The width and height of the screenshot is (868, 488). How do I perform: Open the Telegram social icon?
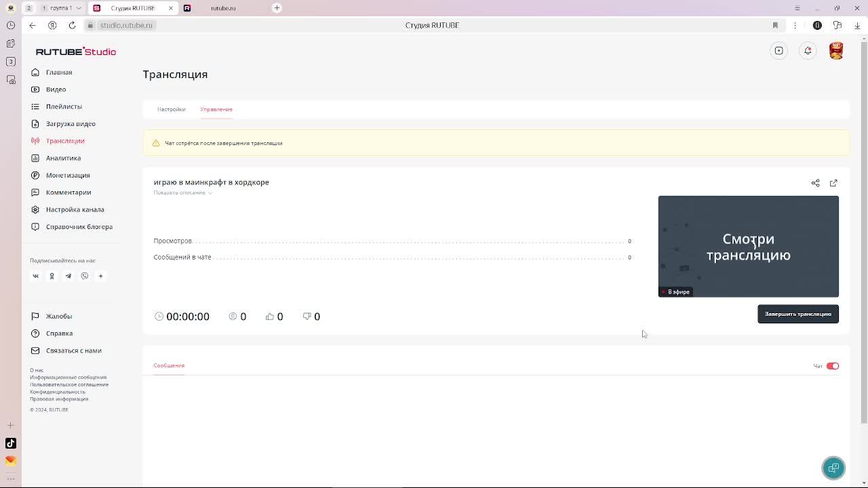pos(68,276)
